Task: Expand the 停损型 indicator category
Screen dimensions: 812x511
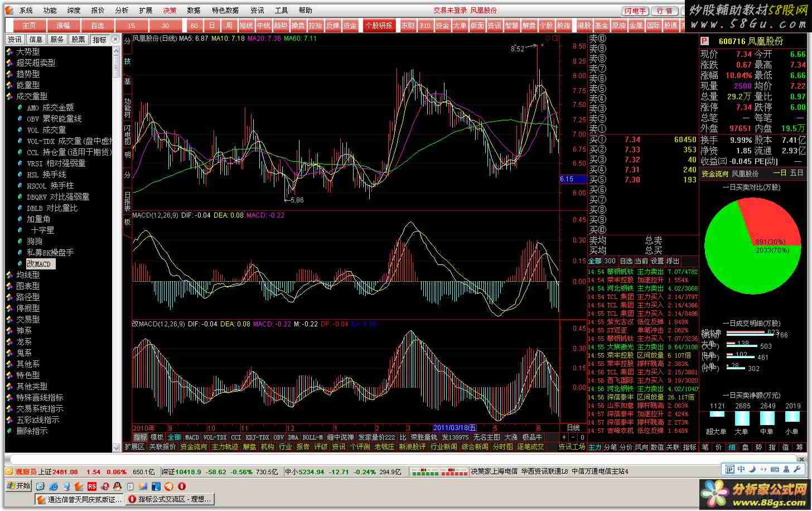Action: coord(28,308)
